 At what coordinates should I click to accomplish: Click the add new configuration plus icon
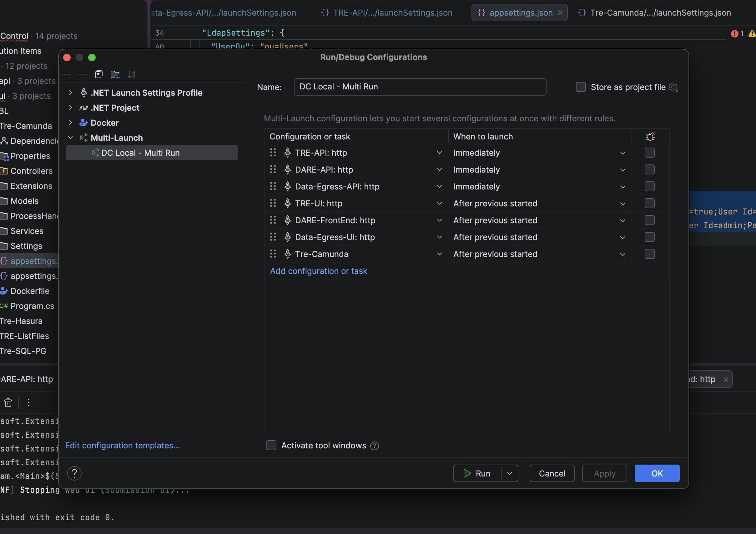click(x=66, y=74)
